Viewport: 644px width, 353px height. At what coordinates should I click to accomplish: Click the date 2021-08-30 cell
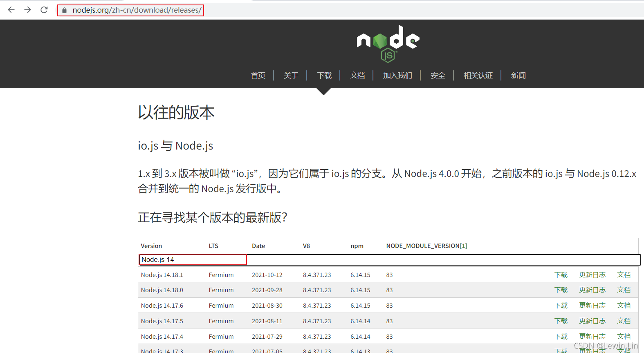267,306
